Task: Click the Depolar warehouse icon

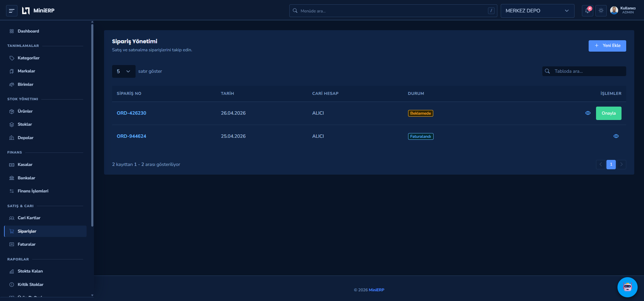Action: pos(12,138)
